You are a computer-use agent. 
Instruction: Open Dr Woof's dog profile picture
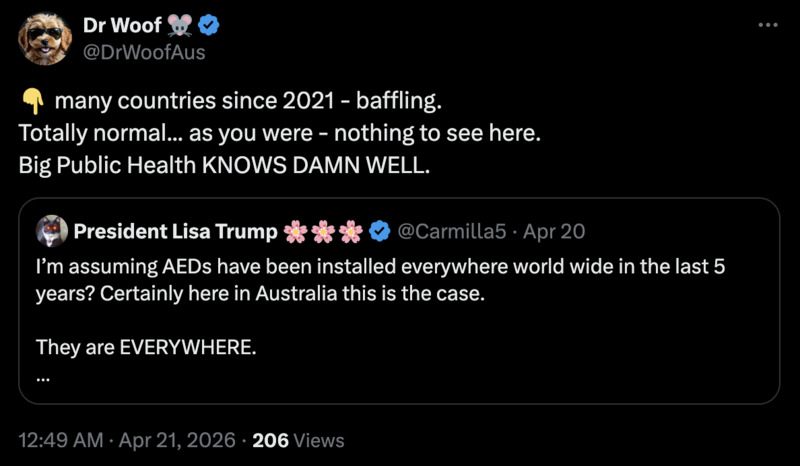pyautogui.click(x=45, y=39)
